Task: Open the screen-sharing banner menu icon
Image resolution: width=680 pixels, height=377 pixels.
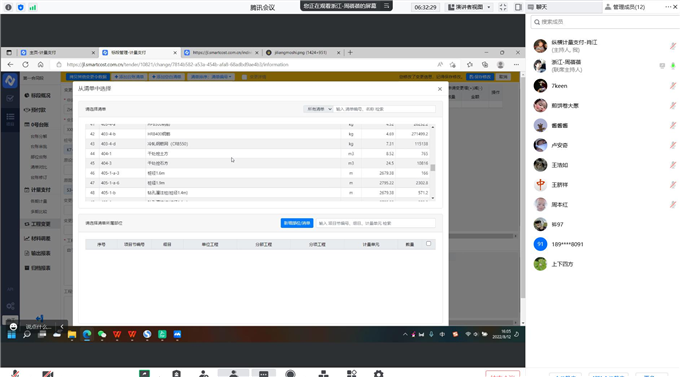Action: pyautogui.click(x=386, y=6)
